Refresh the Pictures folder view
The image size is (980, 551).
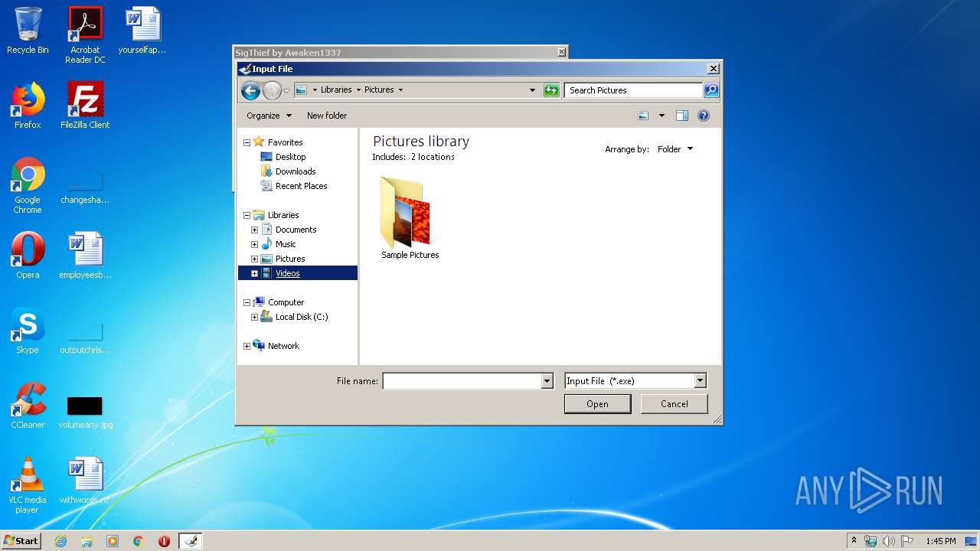point(551,90)
